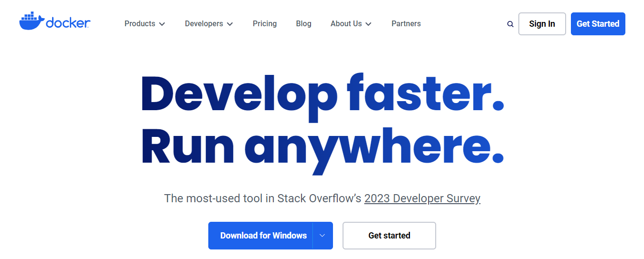Screen dimensions: 644x259
Task: Click the white Get started button
Action: (389, 236)
